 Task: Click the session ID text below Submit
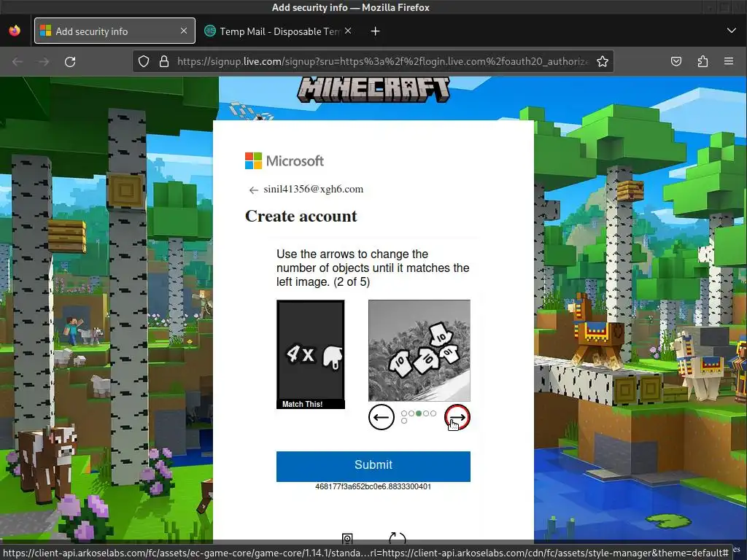(373, 486)
